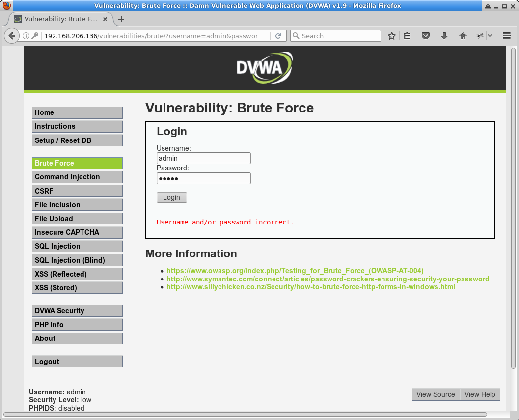
Task: Open the site information (i) icon
Action: (26, 36)
